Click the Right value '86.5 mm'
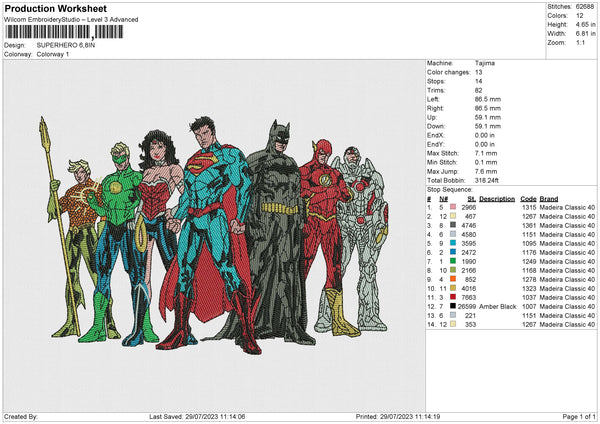This screenshot has width=600, height=424. [488, 108]
